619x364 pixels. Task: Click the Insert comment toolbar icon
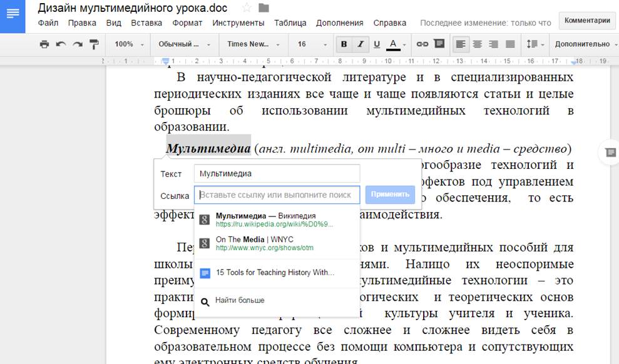click(x=439, y=44)
